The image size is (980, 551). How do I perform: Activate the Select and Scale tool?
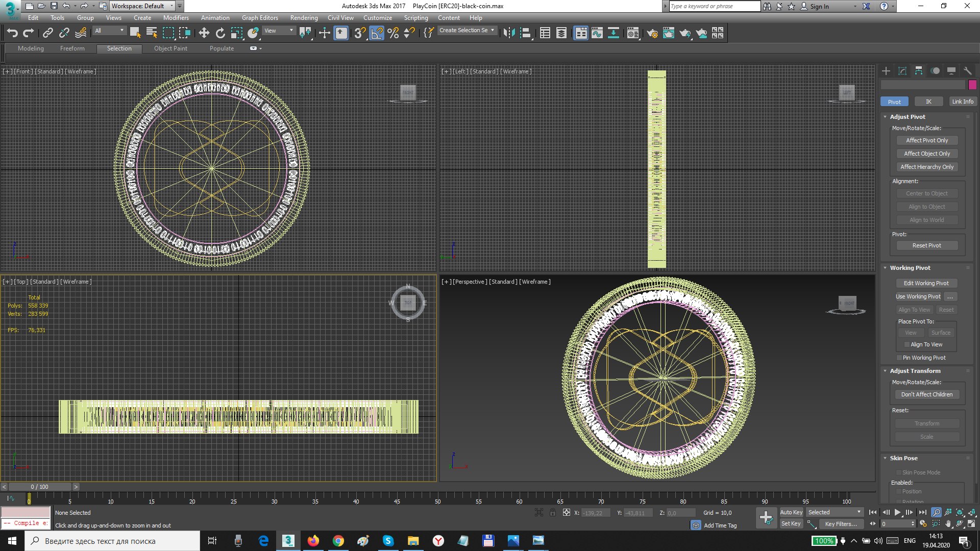[x=236, y=33]
